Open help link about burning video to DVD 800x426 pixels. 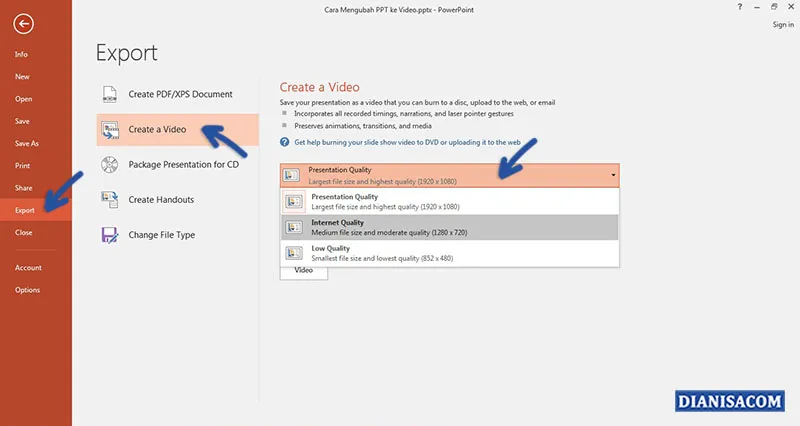[407, 142]
